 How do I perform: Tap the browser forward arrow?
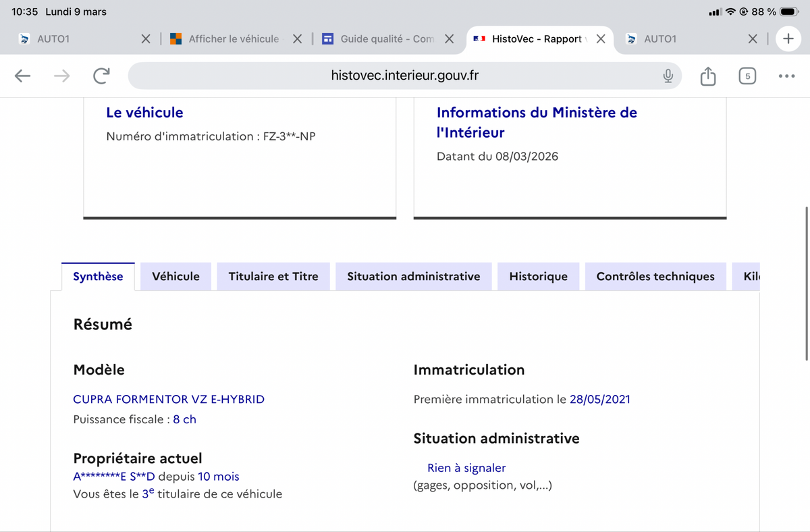[61, 76]
